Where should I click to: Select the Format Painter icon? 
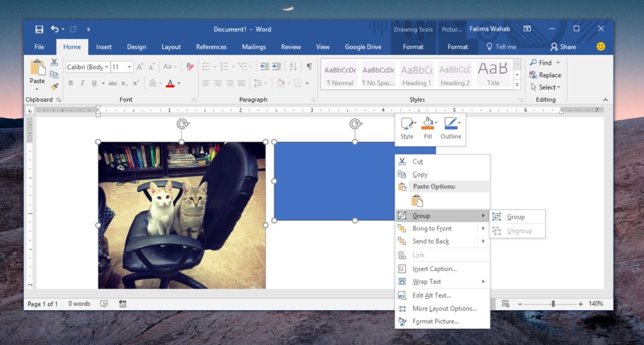tap(54, 86)
